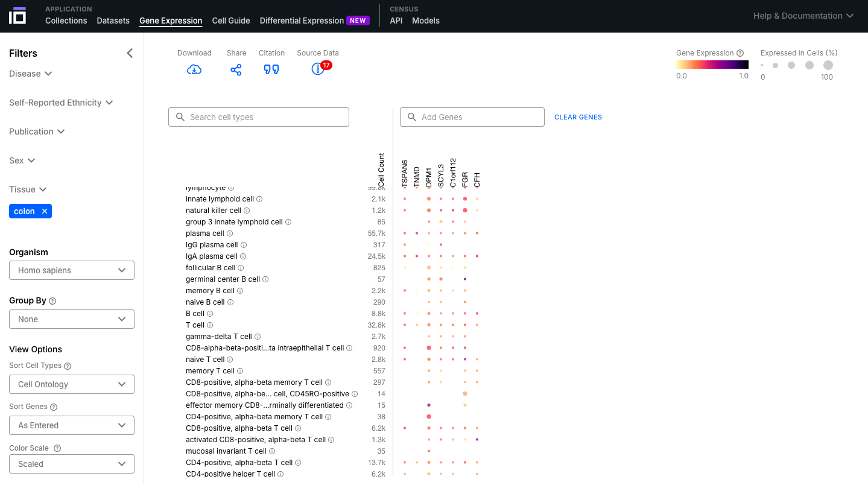Image resolution: width=868 pixels, height=485 pixels.
Task: Expand the Disease filter
Action: 31,74
